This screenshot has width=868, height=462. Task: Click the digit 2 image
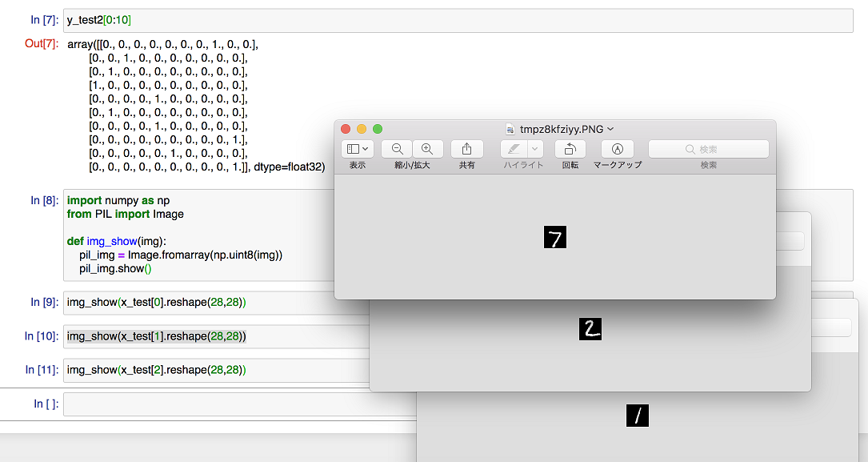tap(590, 328)
